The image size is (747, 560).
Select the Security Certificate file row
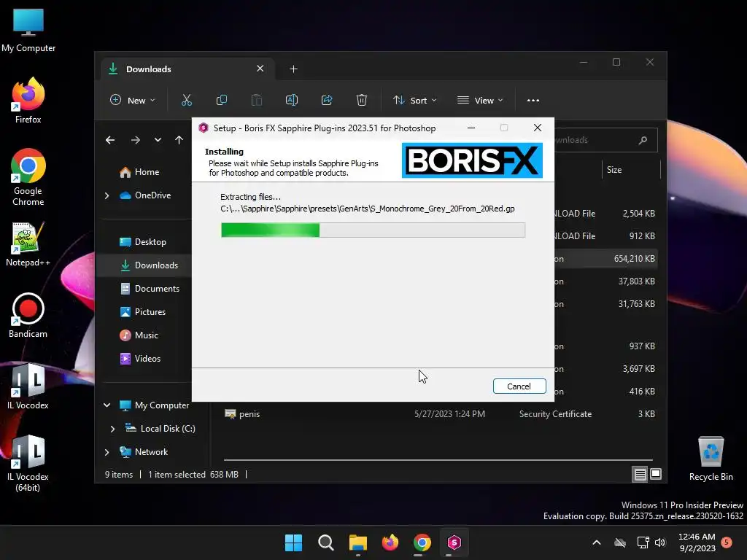pos(439,414)
